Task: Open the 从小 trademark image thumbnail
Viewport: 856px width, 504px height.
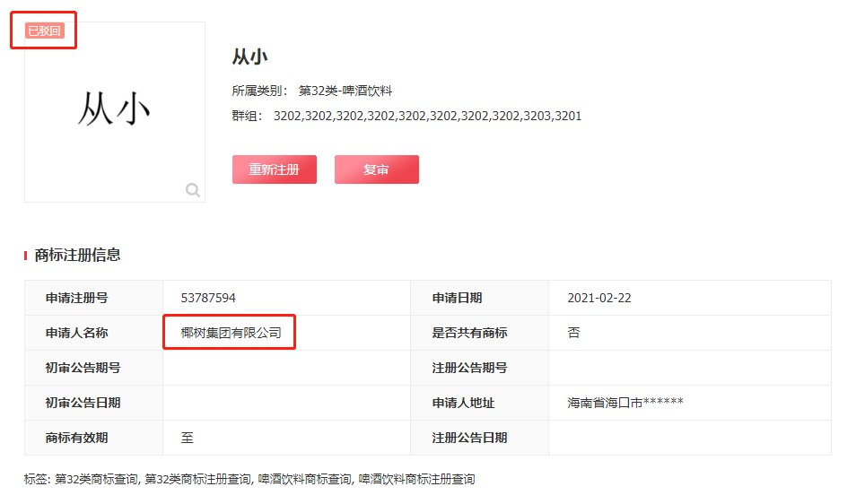Action: [x=115, y=112]
